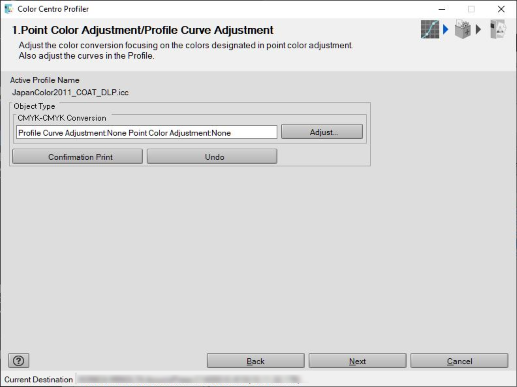Click the Current Destination label

39,379
